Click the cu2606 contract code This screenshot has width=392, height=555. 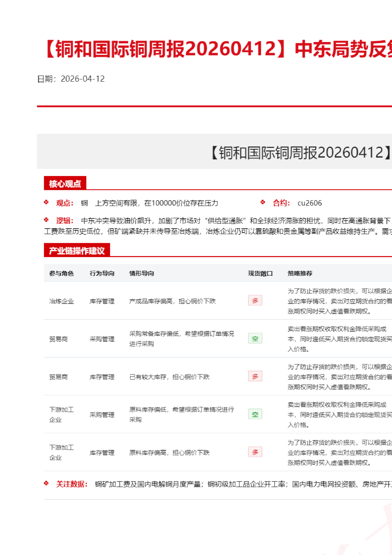(310, 203)
